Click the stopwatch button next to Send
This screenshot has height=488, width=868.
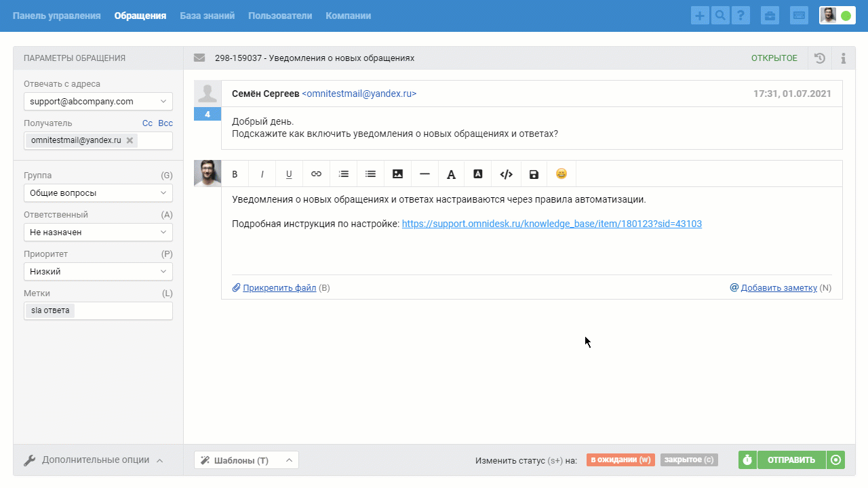click(x=747, y=460)
